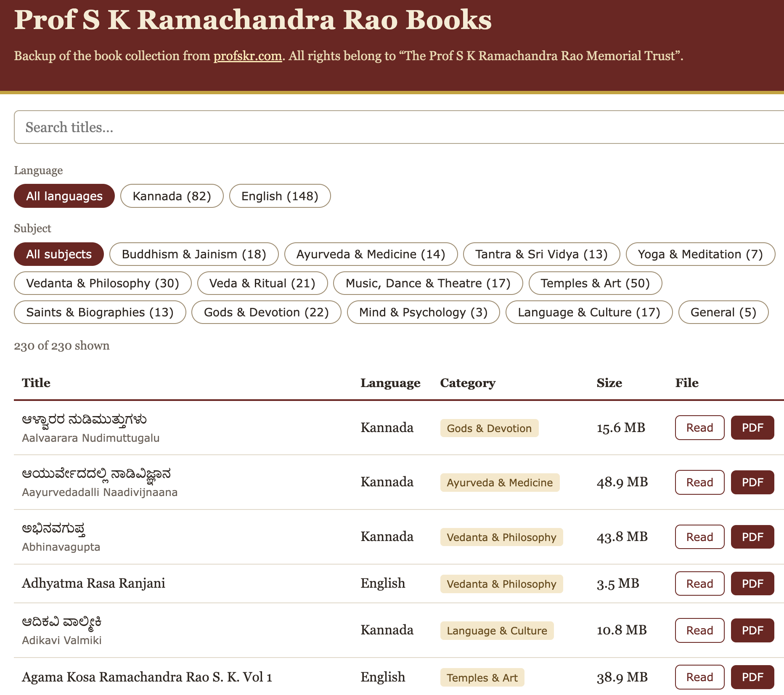Download Adikavi Valmiki PDF
784x695 pixels.
coord(752,630)
